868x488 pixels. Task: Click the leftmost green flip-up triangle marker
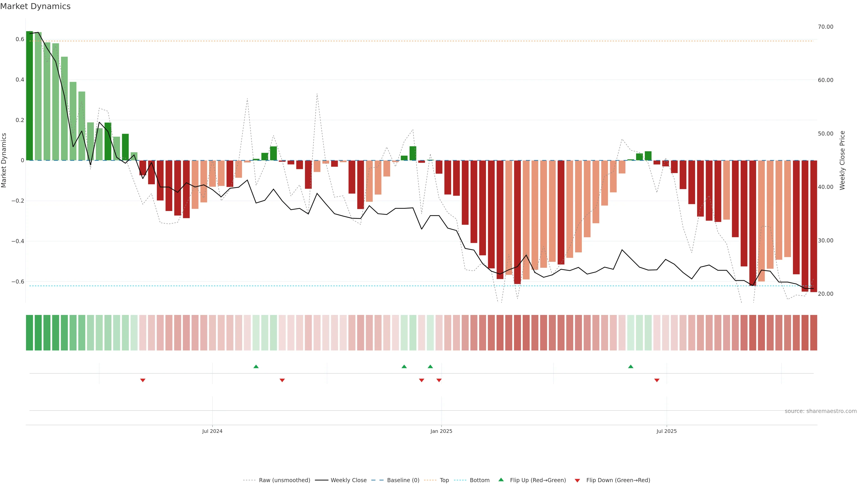click(256, 366)
